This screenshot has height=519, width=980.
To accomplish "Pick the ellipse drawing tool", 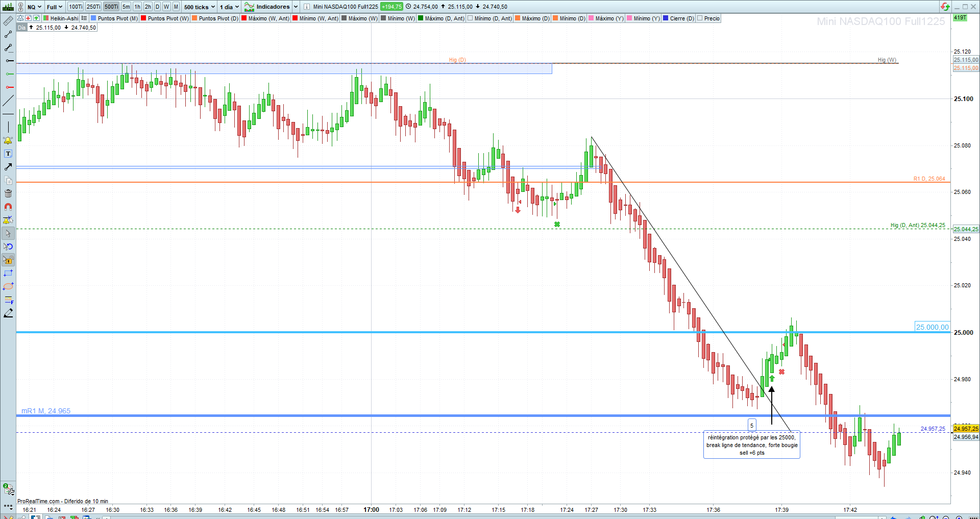I will click(x=8, y=287).
